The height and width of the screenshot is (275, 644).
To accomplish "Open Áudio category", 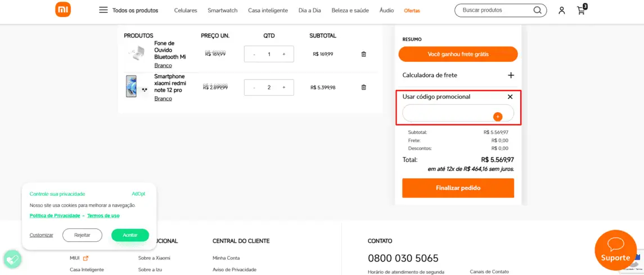I will [x=386, y=10].
